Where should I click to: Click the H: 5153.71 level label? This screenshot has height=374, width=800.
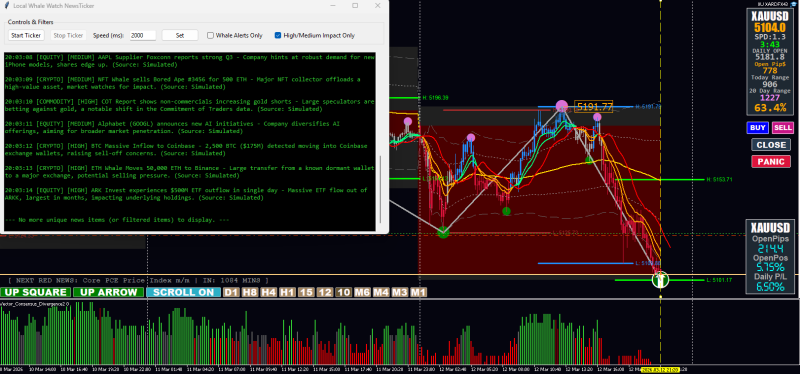(x=718, y=180)
